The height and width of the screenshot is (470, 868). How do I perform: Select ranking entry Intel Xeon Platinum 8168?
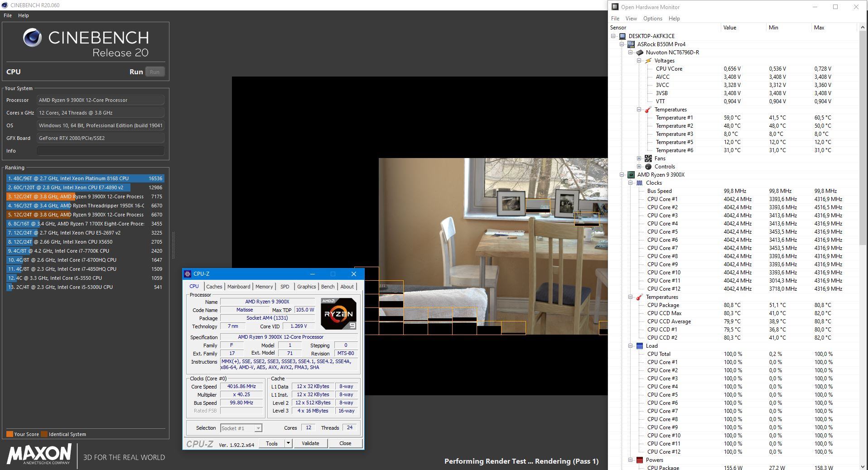[x=85, y=178]
